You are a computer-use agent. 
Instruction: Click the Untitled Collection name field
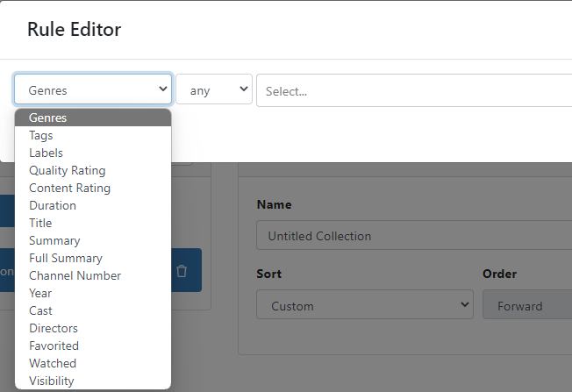(414, 236)
